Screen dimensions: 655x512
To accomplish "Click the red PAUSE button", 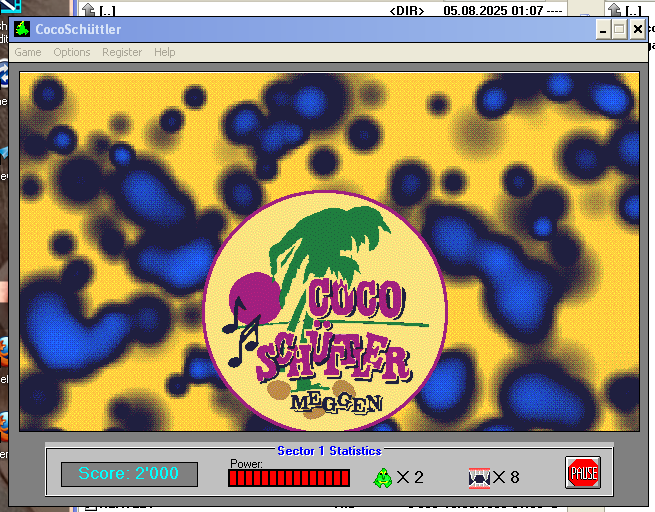I will [x=583, y=472].
